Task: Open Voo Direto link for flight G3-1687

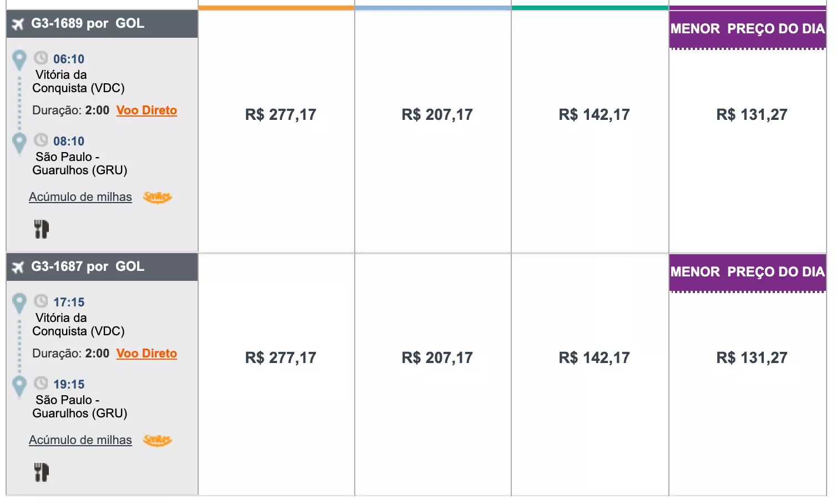Action: pyautogui.click(x=147, y=354)
